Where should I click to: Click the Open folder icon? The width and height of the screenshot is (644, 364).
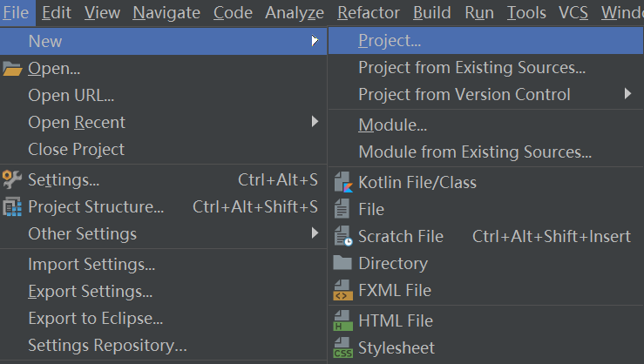tap(12, 69)
